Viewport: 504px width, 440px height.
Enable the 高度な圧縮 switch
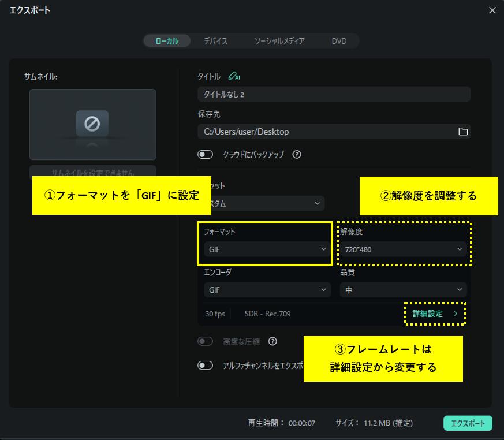pos(206,341)
